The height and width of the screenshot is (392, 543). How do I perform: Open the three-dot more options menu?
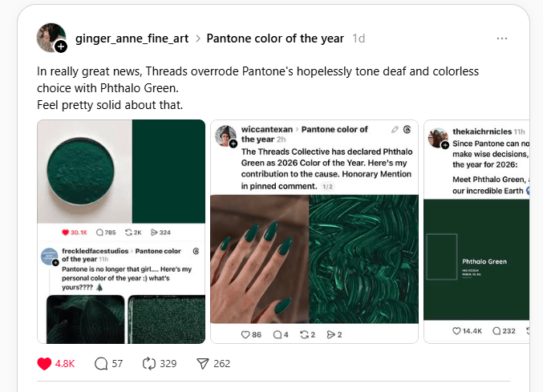coord(502,38)
